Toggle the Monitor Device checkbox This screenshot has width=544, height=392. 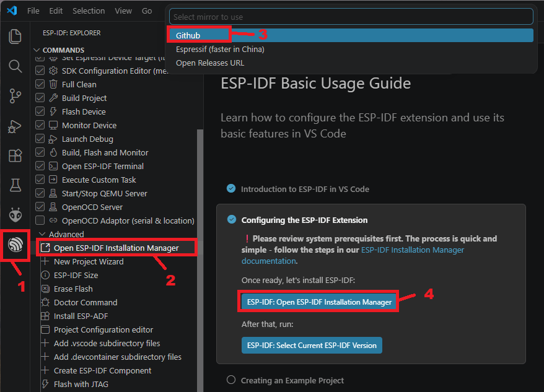(40, 125)
